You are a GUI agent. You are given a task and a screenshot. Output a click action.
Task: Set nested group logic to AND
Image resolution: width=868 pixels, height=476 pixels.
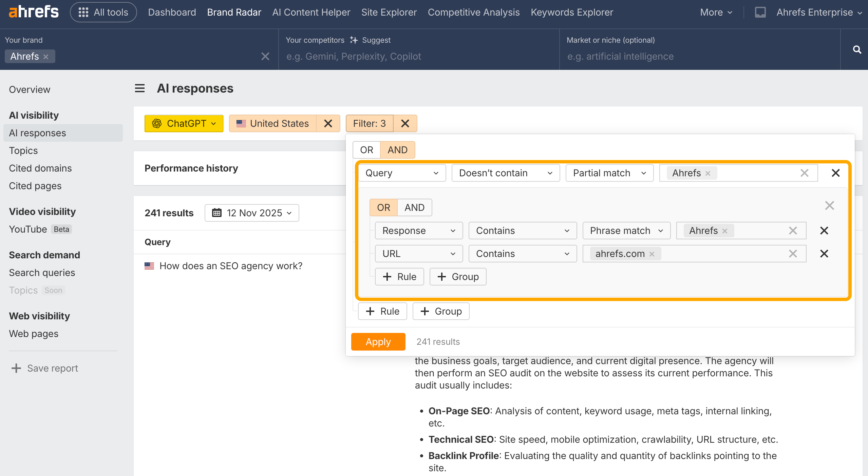point(414,207)
